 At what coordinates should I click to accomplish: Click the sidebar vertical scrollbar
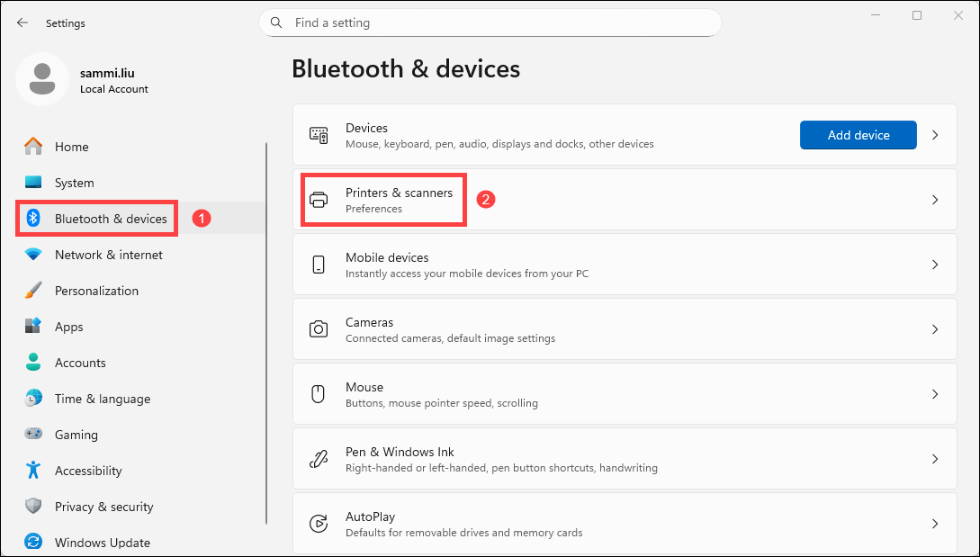point(266,333)
